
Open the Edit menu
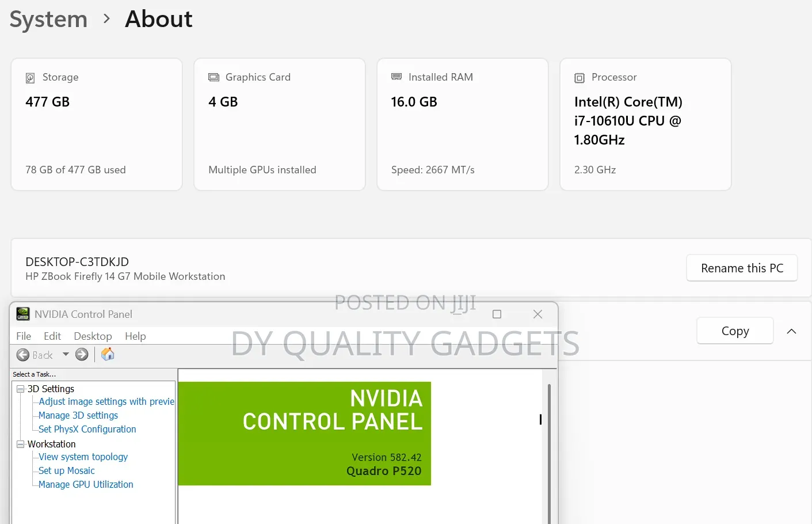point(52,336)
